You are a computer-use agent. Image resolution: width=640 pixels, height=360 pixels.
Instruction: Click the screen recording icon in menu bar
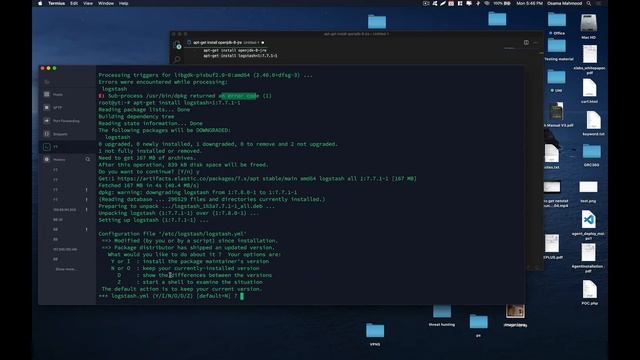coord(426,3)
